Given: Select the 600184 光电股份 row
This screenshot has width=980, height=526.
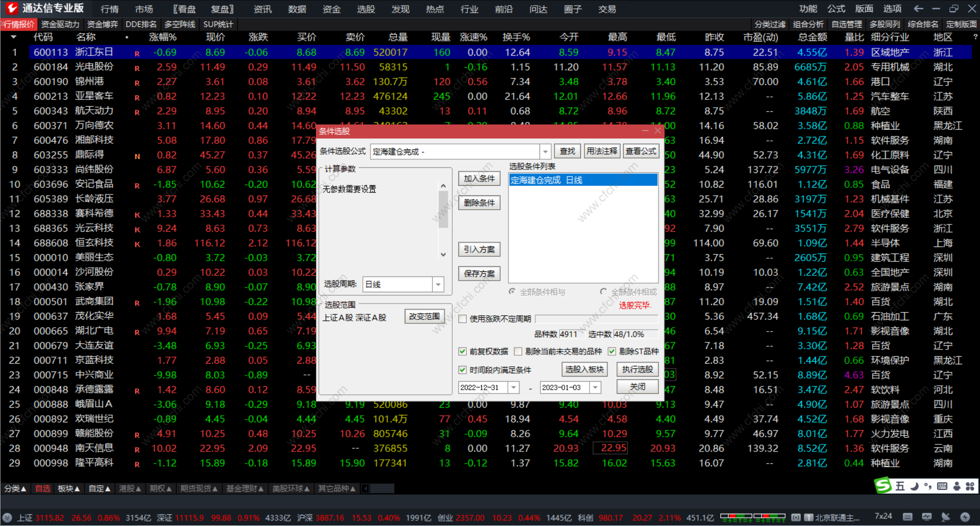Looking at the screenshot, I should click(485, 67).
